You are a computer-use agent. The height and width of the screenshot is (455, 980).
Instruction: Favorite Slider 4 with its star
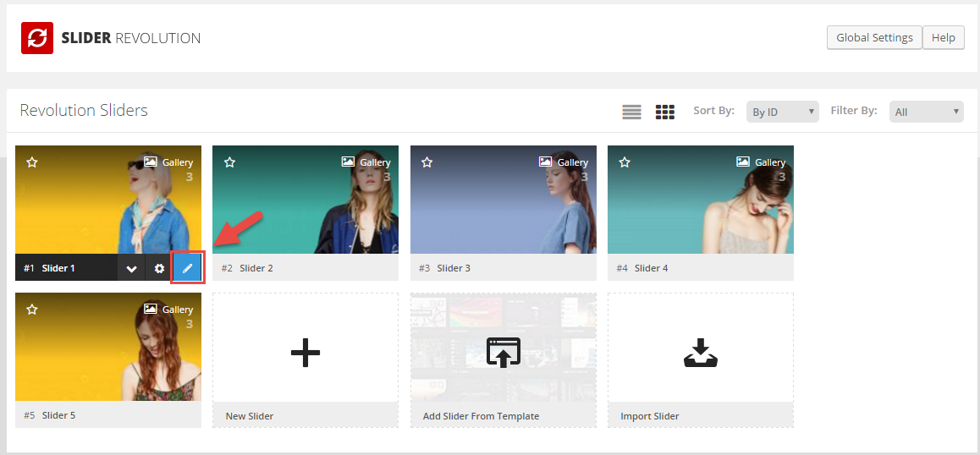tap(625, 162)
